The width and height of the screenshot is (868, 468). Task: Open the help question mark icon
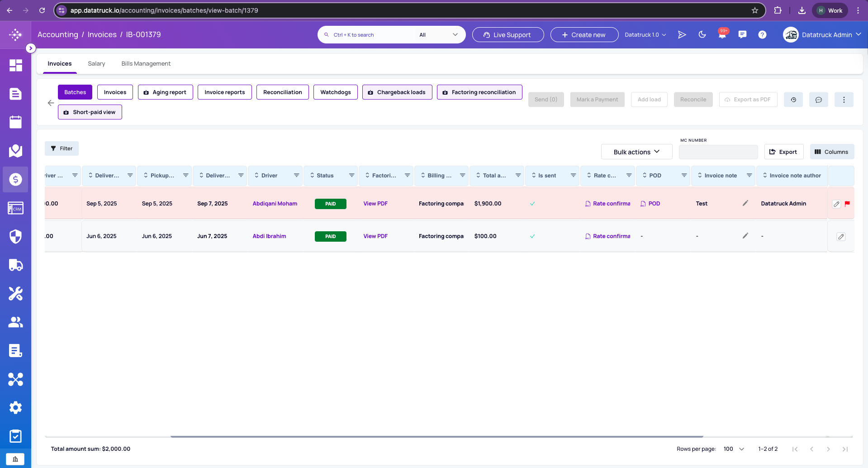click(x=762, y=35)
